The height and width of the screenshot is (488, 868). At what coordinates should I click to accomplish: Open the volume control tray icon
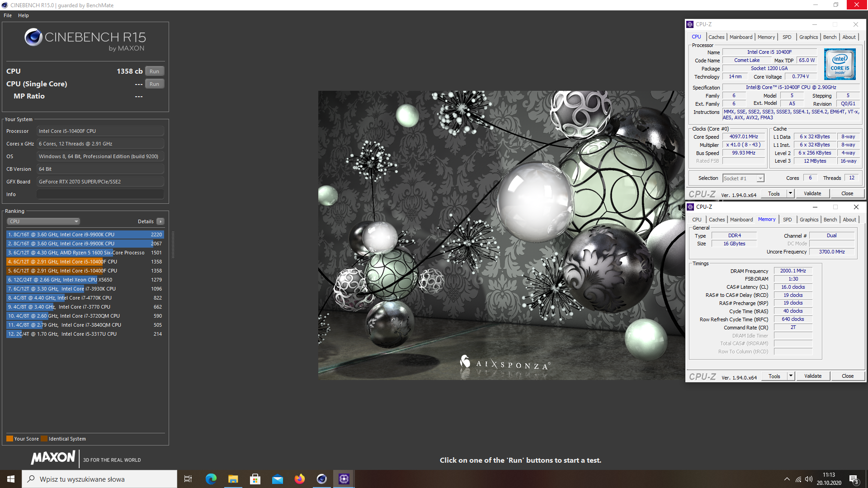(809, 479)
